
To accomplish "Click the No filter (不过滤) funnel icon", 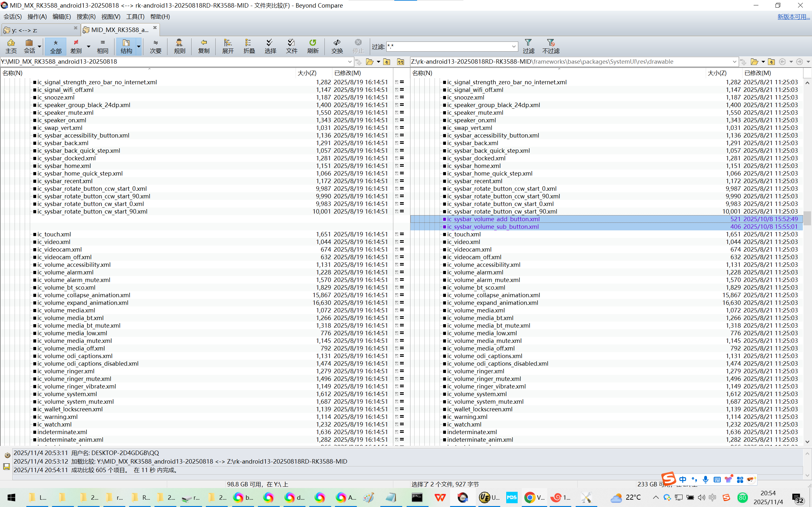I will point(551,46).
